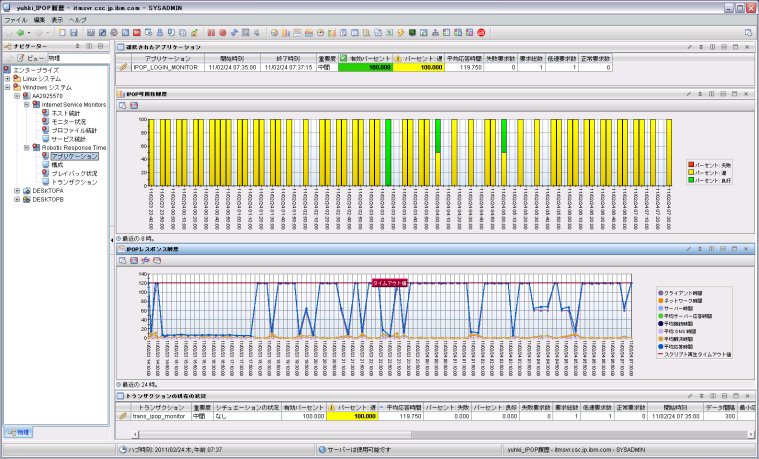Click the topology view icon in the toolbar
The image size is (759, 459).
435,33
